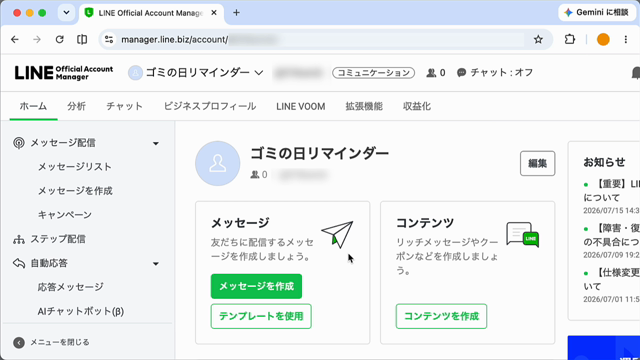The image size is (640, 360).
Task: Open メッセージを作成 in sidebar
Action: [75, 191]
